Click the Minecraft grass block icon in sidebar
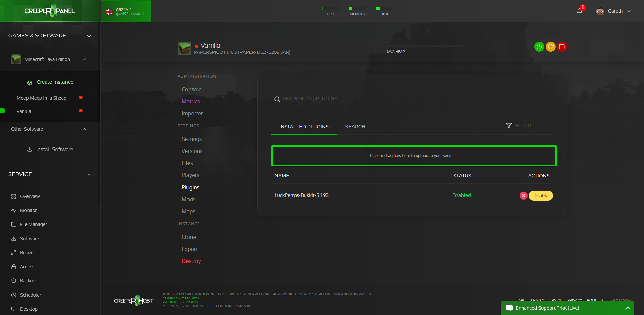This screenshot has width=644, height=315. (x=16, y=59)
